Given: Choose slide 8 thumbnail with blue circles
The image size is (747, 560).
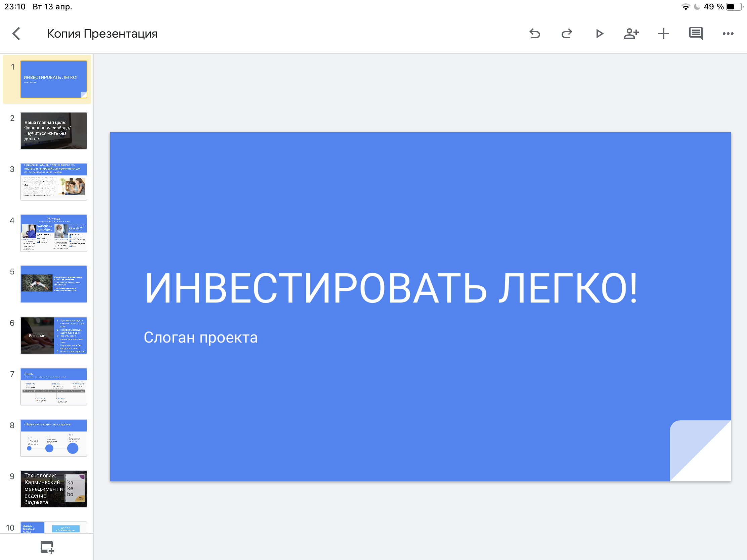Looking at the screenshot, I should click(54, 438).
